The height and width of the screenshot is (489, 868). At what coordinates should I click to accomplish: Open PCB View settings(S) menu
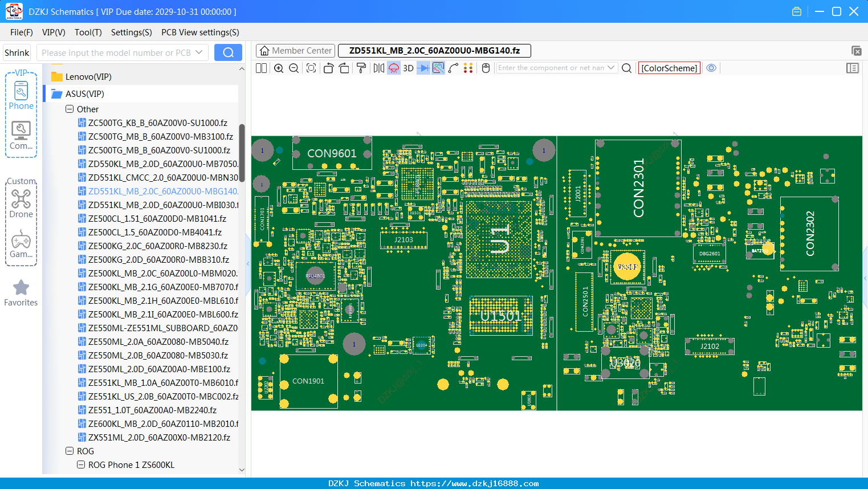[200, 32]
